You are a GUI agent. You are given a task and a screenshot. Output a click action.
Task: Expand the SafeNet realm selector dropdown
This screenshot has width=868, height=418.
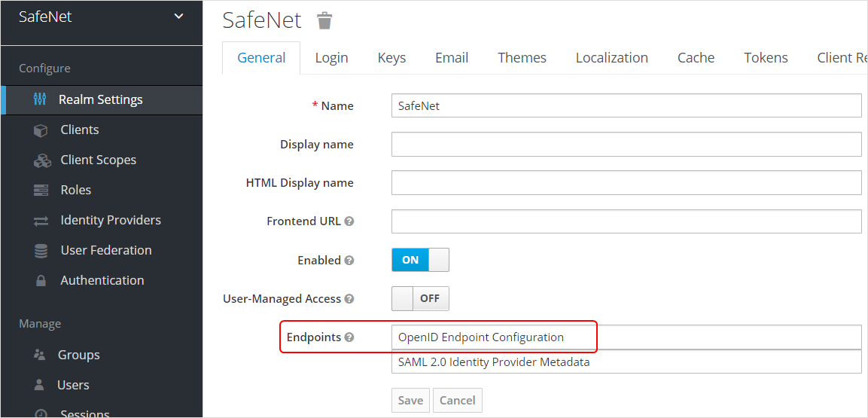[178, 17]
